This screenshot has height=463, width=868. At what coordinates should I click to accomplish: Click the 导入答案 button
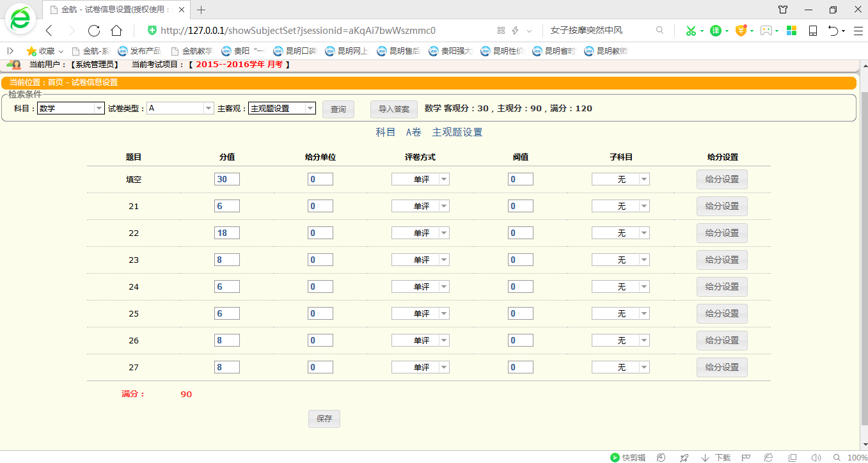tap(394, 109)
